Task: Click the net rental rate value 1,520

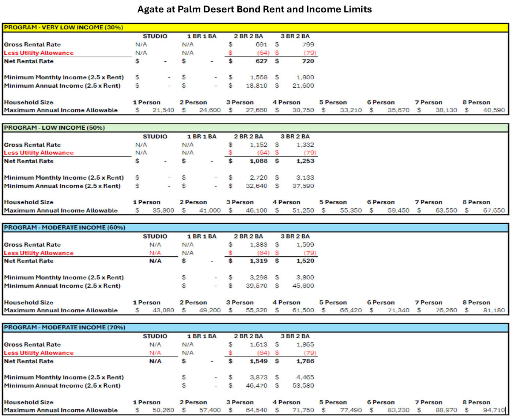Action: point(305,261)
